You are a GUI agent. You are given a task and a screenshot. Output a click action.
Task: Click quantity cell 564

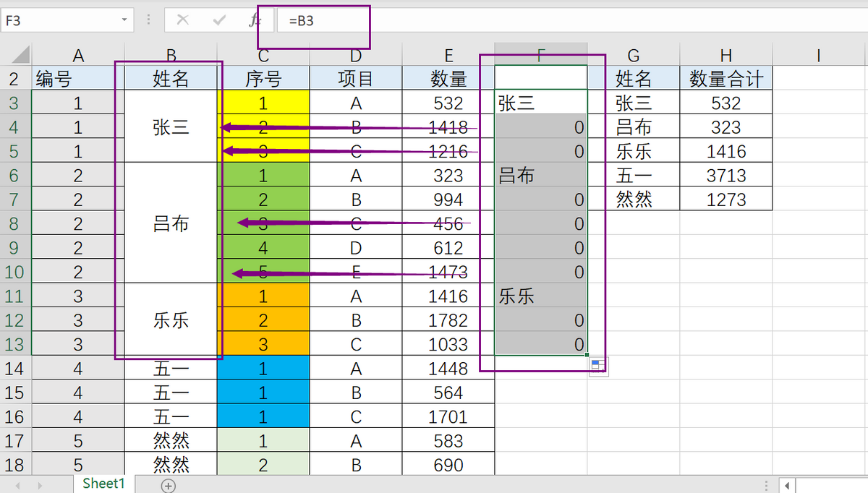pos(448,392)
